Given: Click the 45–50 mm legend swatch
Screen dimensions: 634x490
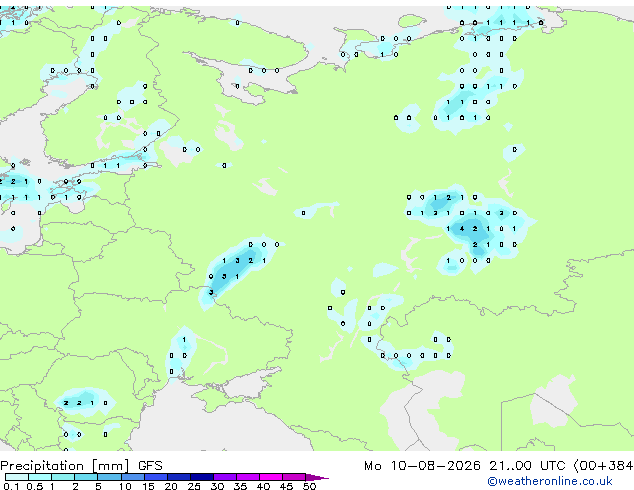Looking at the screenshot, I should (294, 477).
